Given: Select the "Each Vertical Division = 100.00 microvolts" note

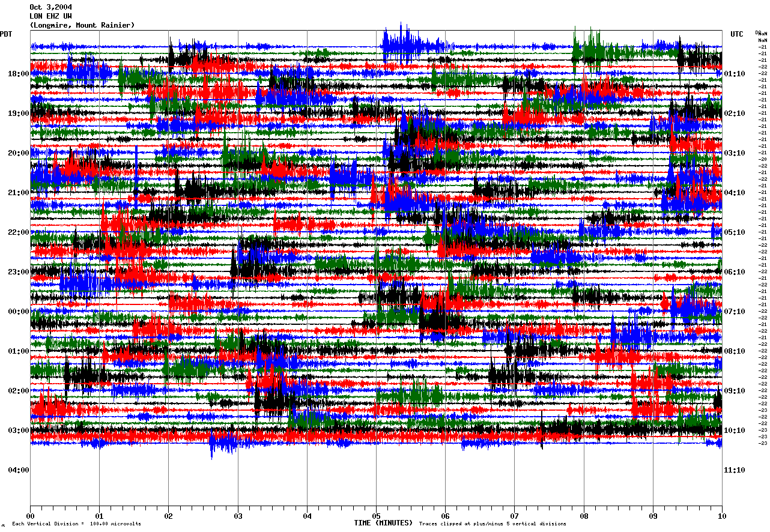Looking at the screenshot, I should click(x=76, y=524).
